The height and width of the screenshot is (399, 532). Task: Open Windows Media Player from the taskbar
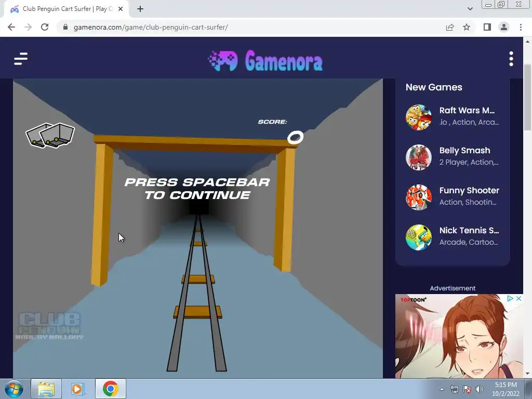coord(78,389)
